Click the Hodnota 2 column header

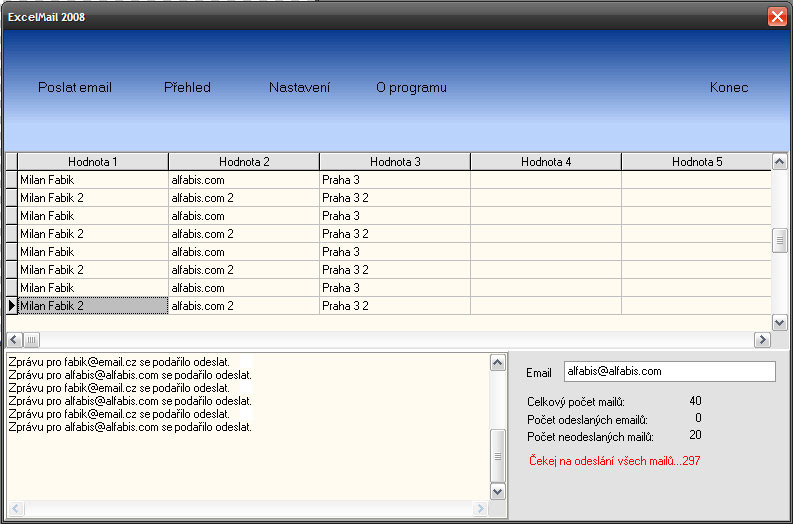pos(244,162)
